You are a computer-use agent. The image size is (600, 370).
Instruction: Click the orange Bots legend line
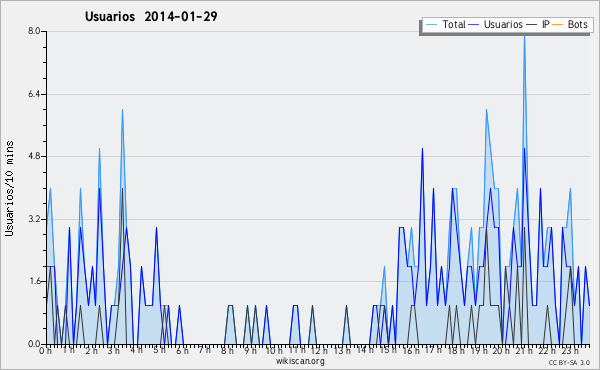pyautogui.click(x=558, y=24)
